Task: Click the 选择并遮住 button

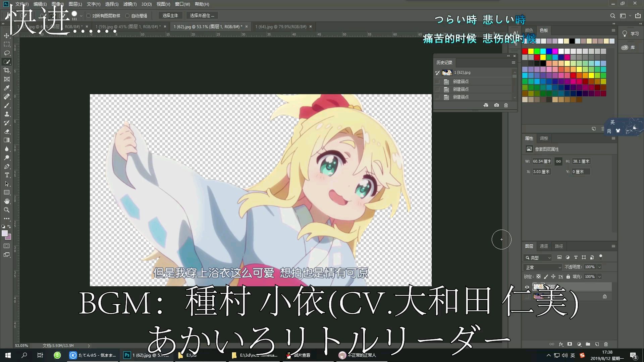Action: click(202, 15)
